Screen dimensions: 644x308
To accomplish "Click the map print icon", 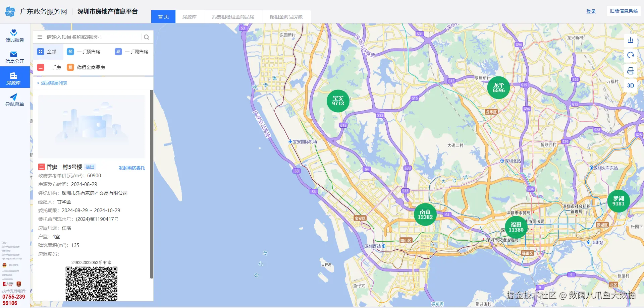I will pos(631,71).
